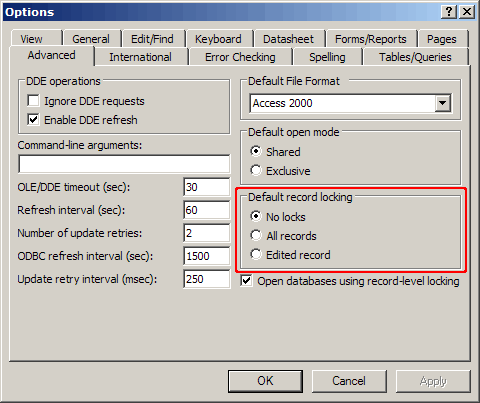Click the Cancel button
The height and width of the screenshot is (403, 480).
click(x=349, y=381)
